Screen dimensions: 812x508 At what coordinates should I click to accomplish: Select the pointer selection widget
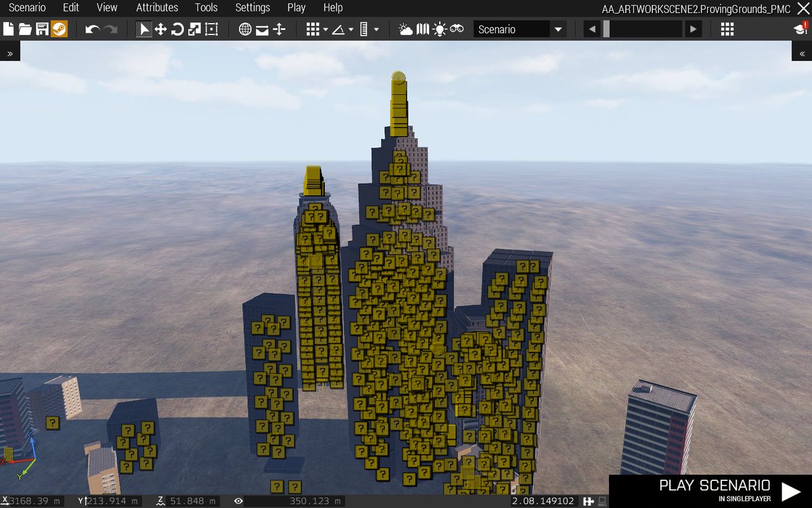coord(144,29)
